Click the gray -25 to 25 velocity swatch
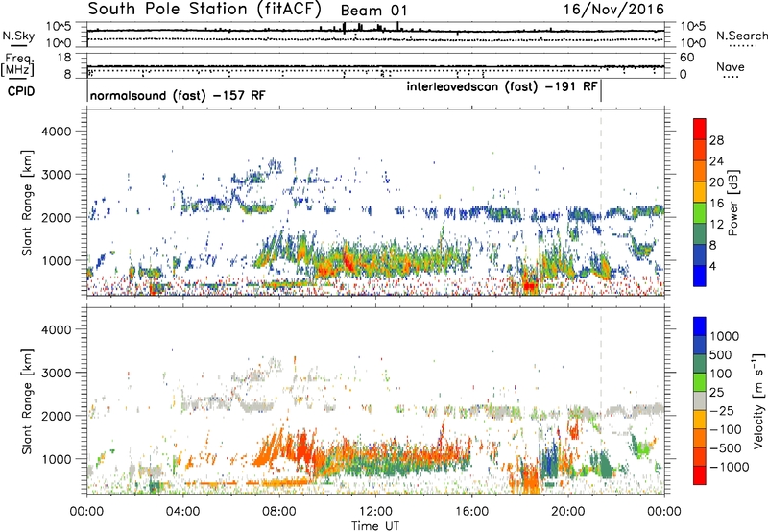 [x=700, y=400]
